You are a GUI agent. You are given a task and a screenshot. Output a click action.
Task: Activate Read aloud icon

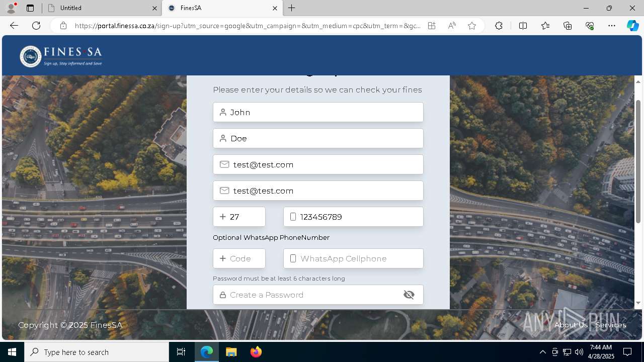[x=452, y=26]
